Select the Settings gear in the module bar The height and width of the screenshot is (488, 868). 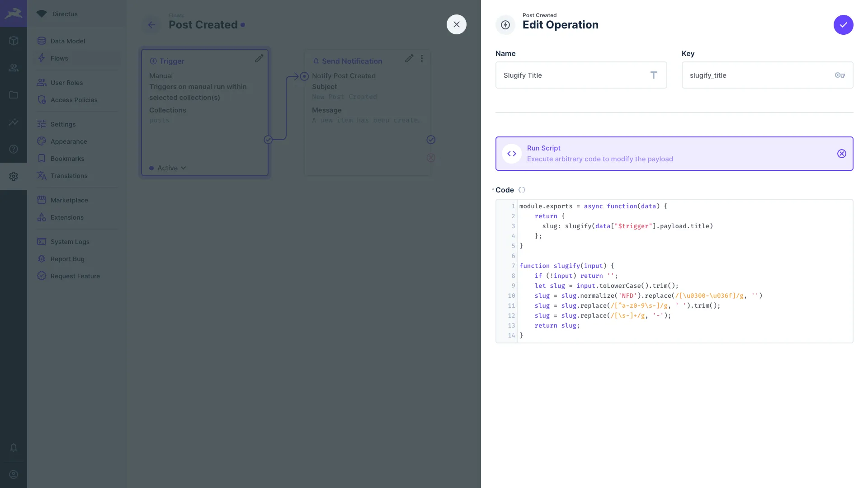[14, 176]
